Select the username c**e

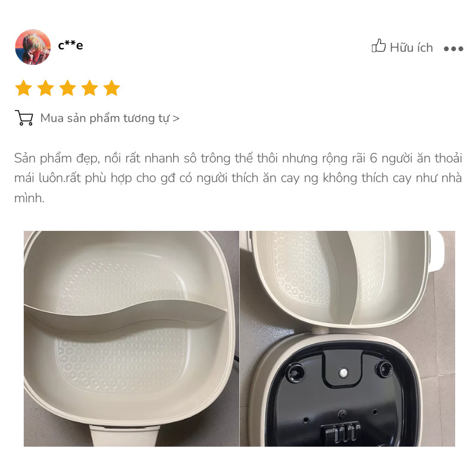(x=70, y=45)
